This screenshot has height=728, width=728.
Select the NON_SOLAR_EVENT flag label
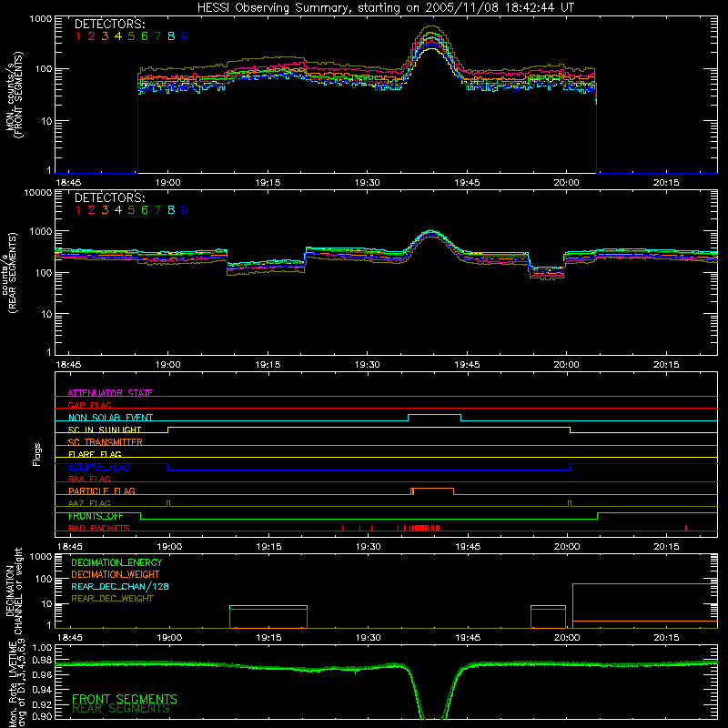110,418
